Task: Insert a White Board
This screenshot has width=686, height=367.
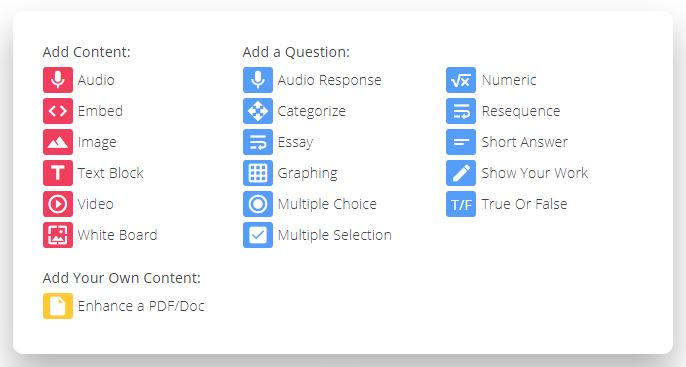Action: coord(58,235)
